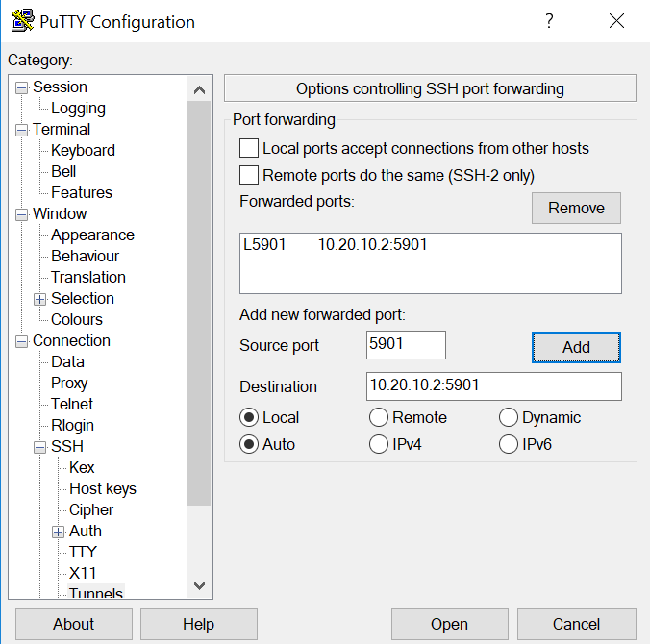Viewport: 650px width, 644px height.
Task: Open the Terminal category
Action: click(62, 130)
